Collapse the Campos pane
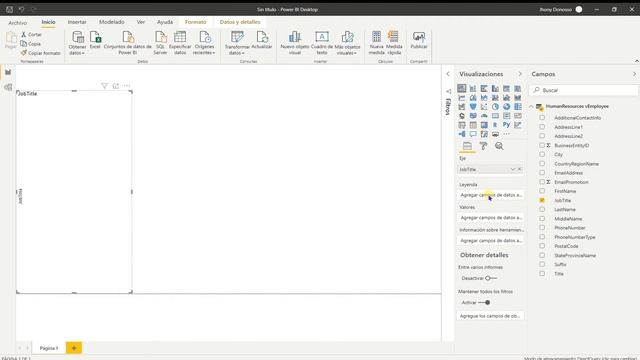Viewport: 640px width, 360px height. (x=634, y=74)
